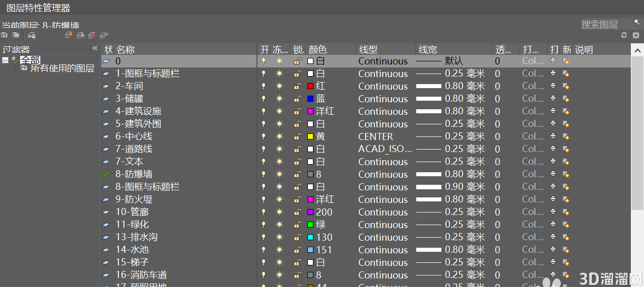The image size is (644, 287).
Task: Click the New Group Filter icon
Action: point(16,35)
